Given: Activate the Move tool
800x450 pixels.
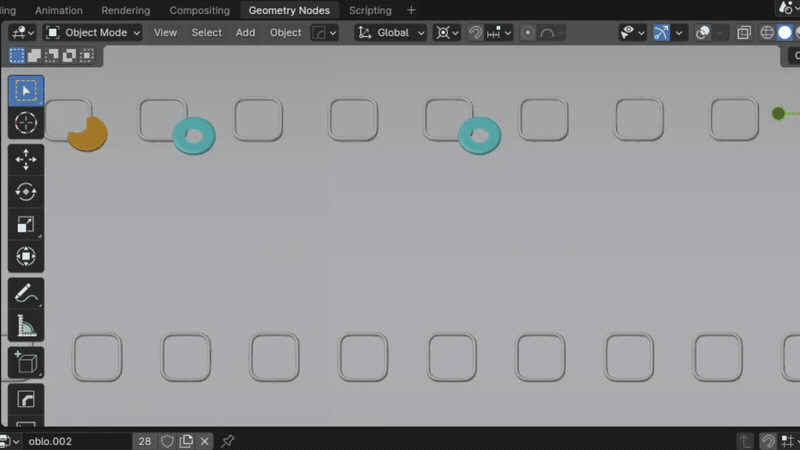Looking at the screenshot, I should 26,160.
